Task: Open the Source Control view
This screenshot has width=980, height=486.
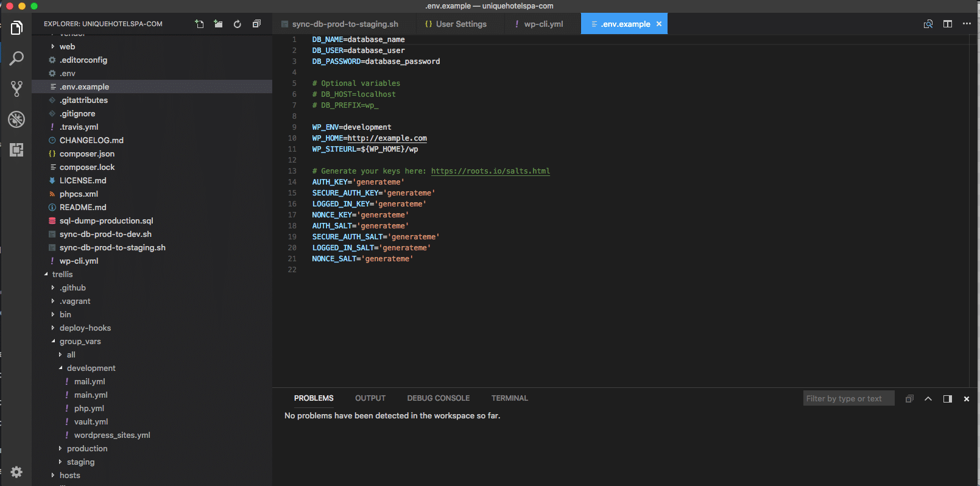Action: click(x=16, y=89)
